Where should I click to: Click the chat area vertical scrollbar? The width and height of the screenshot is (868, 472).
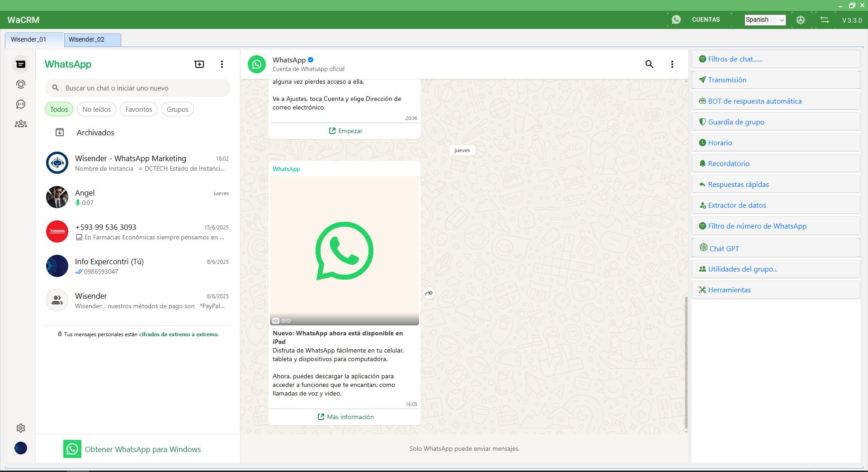[x=686, y=363]
